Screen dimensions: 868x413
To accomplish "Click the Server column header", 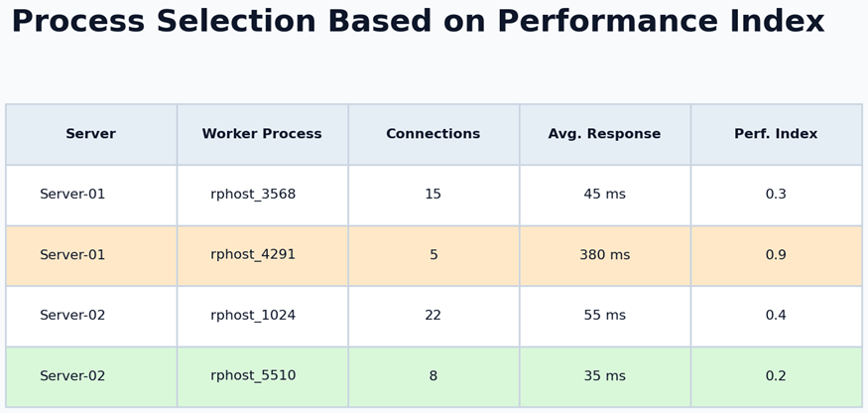I will tap(90, 134).
